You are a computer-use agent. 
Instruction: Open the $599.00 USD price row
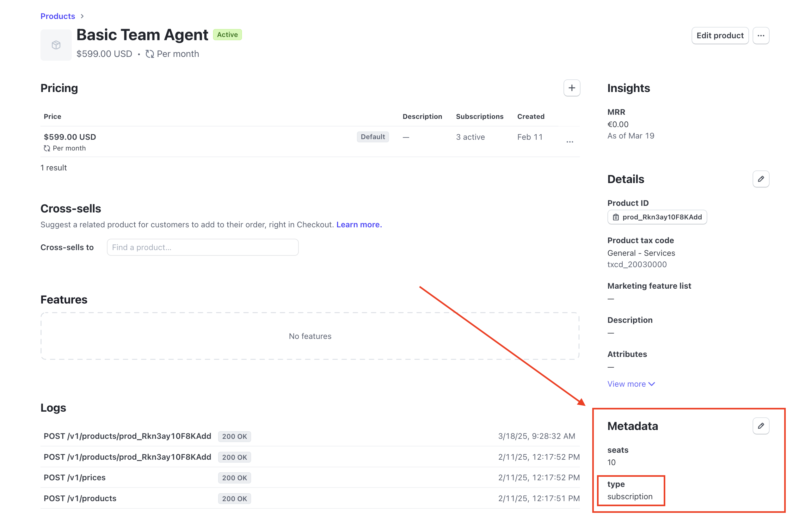pos(70,137)
